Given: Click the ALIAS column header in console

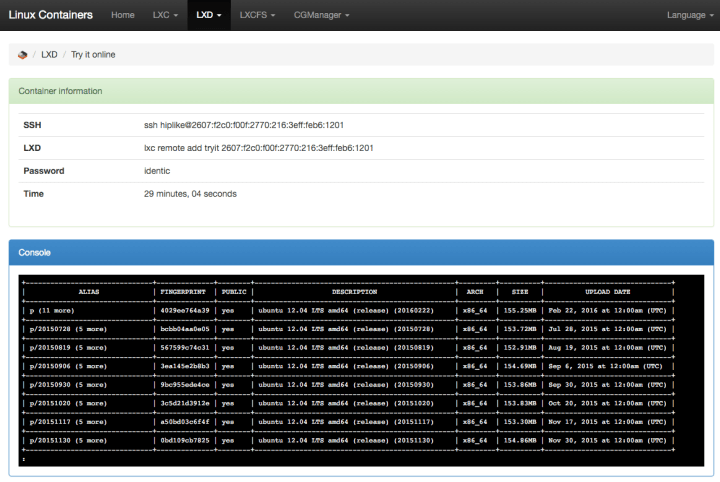Looking at the screenshot, I should (x=89, y=292).
